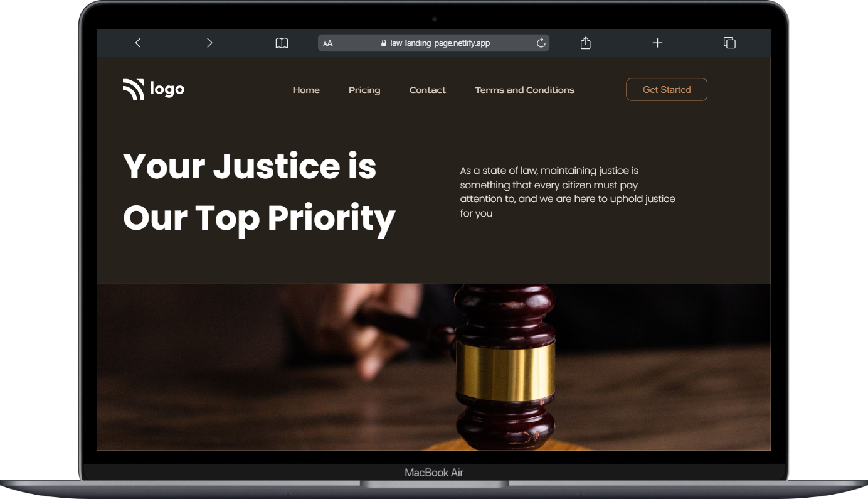Screen dimensions: 868x499
Task: Show the tab overview icon
Action: pos(729,43)
